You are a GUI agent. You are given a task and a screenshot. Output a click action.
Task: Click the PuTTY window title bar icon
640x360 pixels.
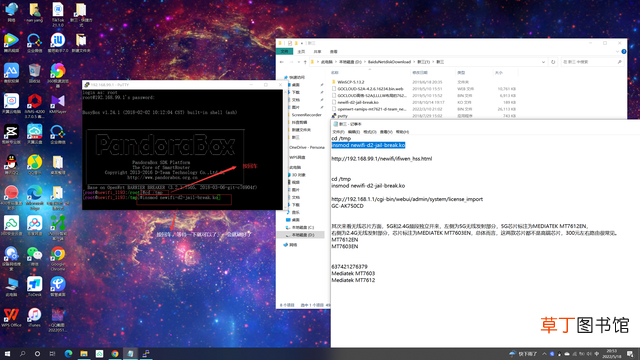[87, 84]
